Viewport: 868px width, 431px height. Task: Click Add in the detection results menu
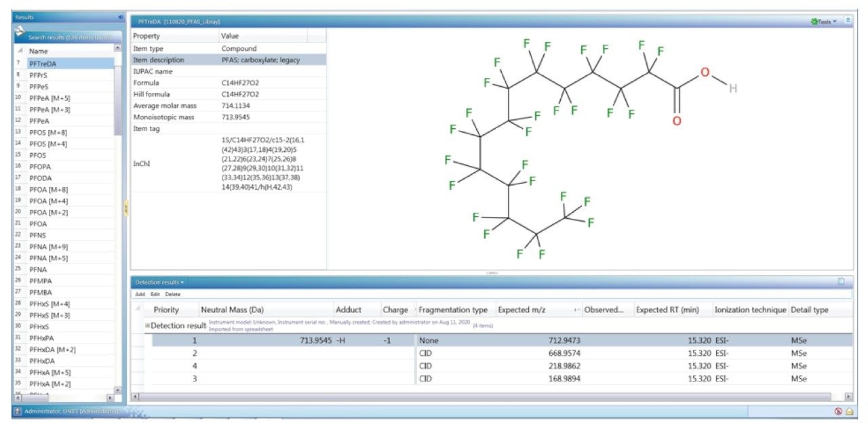140,294
